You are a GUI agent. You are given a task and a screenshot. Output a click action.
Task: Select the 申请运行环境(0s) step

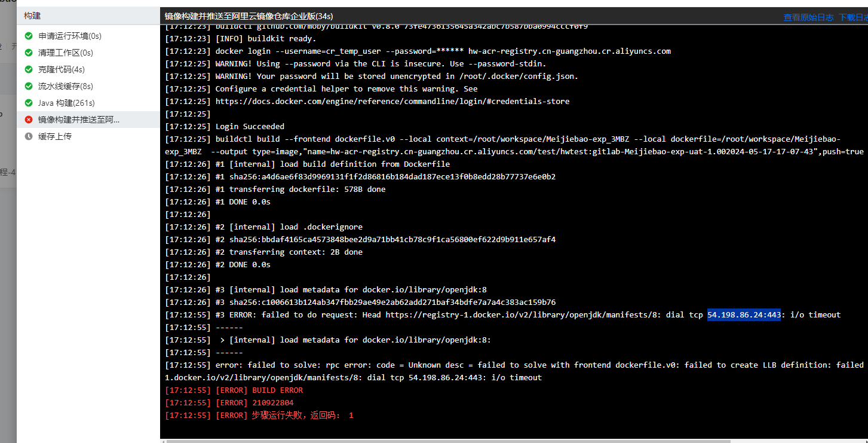(x=70, y=36)
